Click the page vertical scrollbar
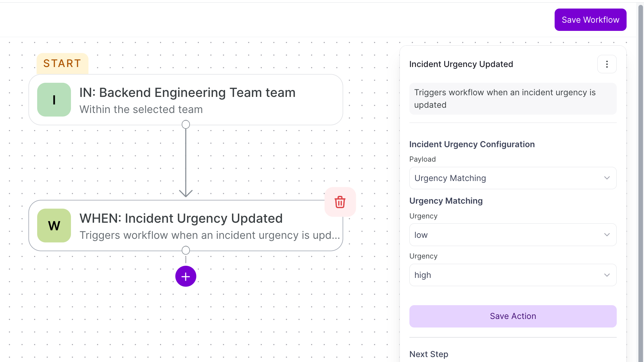 tap(641, 181)
